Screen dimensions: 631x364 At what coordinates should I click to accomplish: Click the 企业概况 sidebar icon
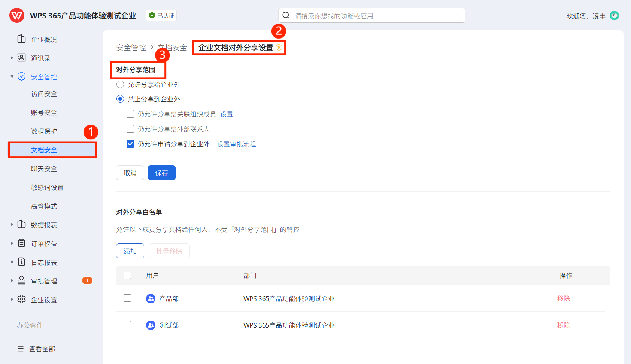click(22, 39)
